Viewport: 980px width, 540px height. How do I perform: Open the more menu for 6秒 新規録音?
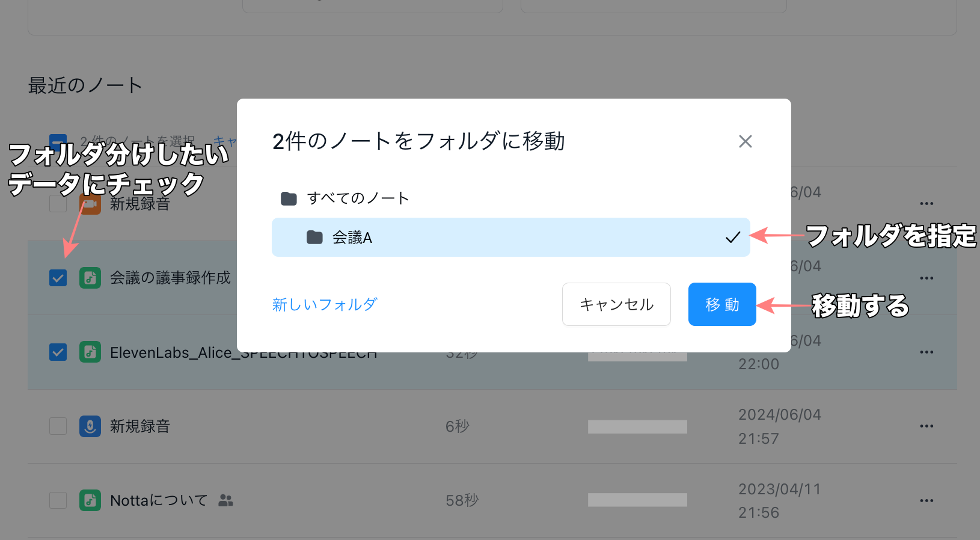926,426
